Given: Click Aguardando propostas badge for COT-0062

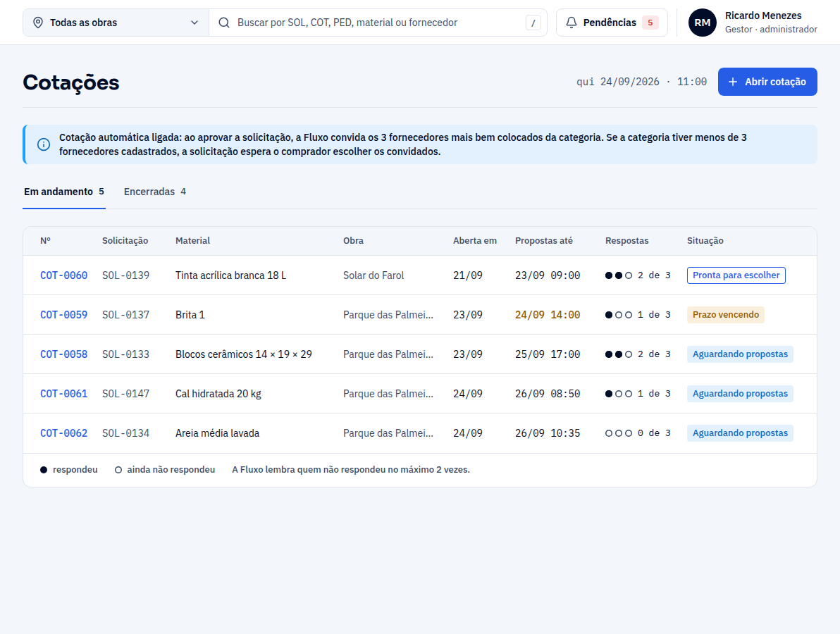Looking at the screenshot, I should click(740, 433).
